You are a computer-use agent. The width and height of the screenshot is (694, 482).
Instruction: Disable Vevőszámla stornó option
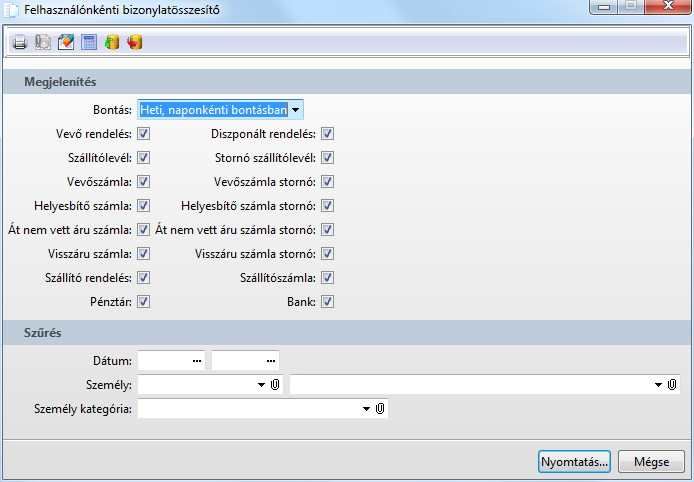pyautogui.click(x=328, y=181)
